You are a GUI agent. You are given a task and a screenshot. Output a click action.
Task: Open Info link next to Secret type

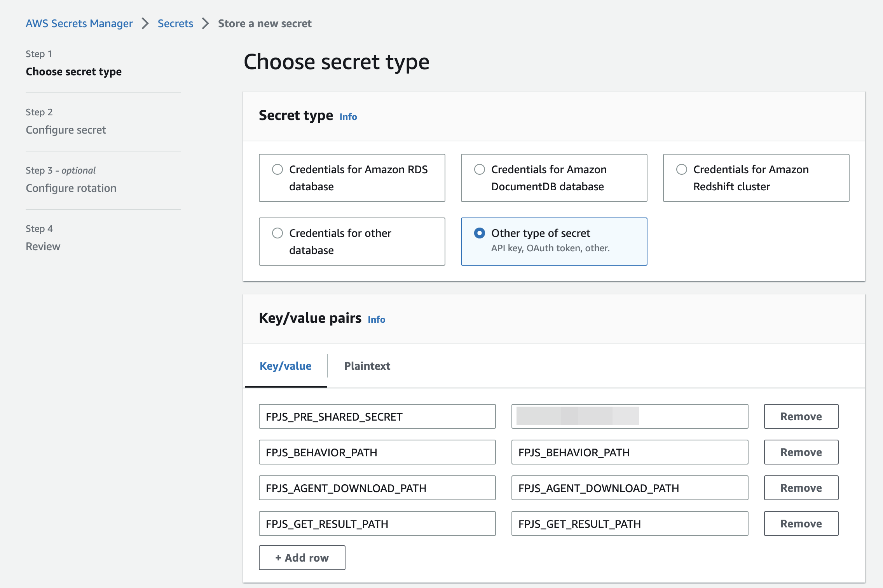(348, 117)
